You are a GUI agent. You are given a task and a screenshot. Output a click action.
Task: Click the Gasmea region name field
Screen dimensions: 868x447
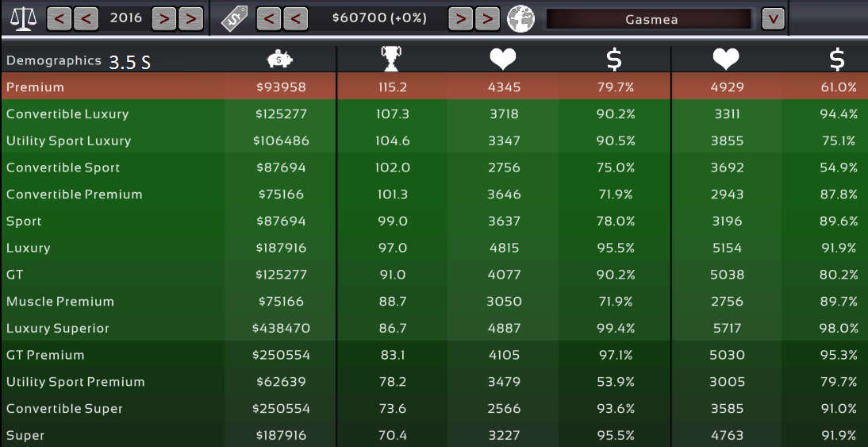click(x=651, y=19)
